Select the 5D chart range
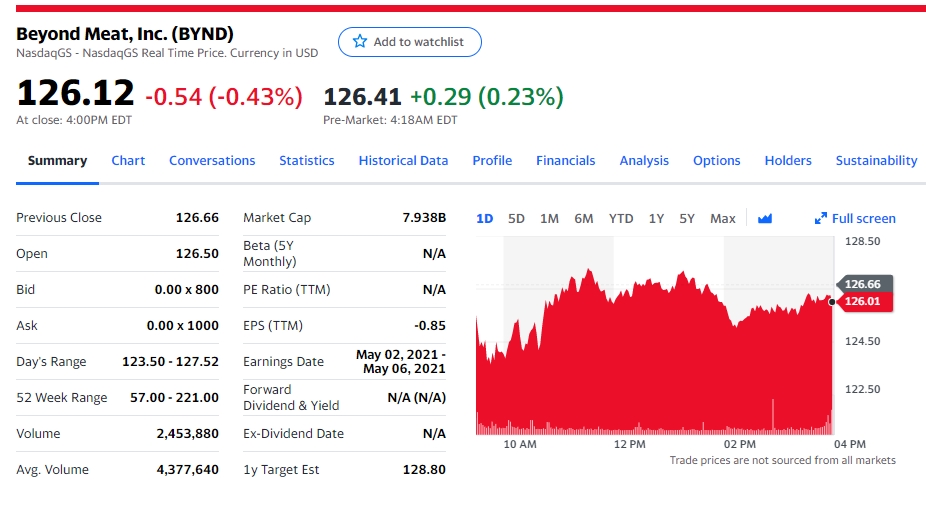 [516, 219]
